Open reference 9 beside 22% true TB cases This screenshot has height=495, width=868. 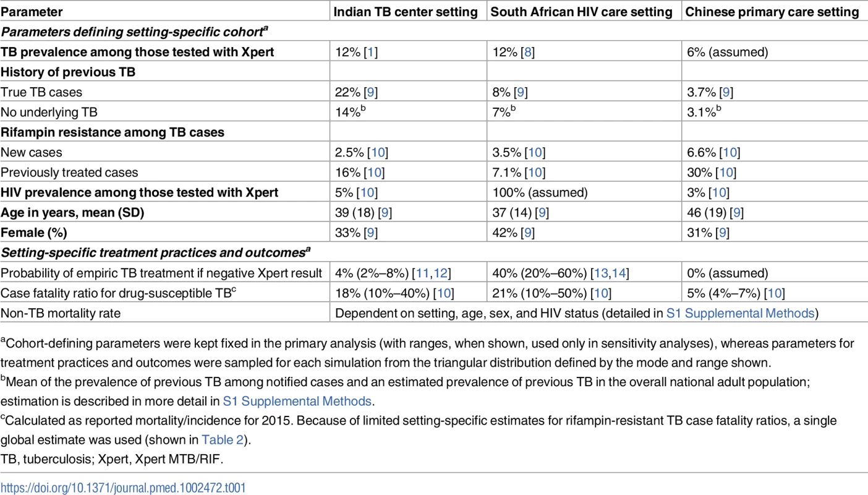[371, 92]
